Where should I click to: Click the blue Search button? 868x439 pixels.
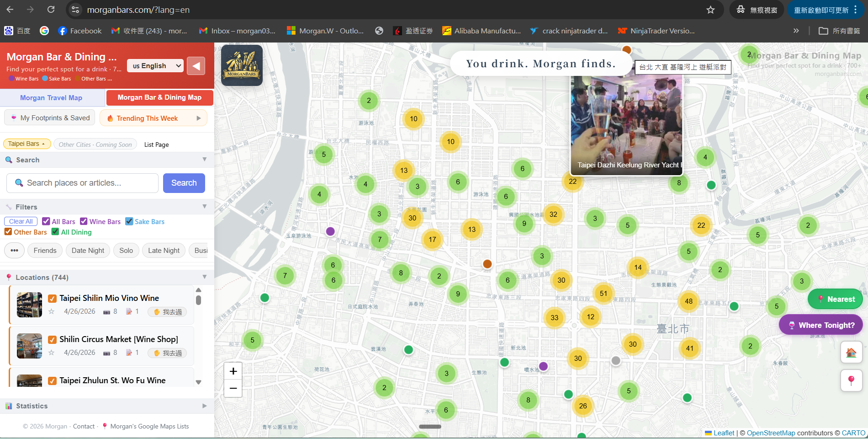[x=184, y=183]
